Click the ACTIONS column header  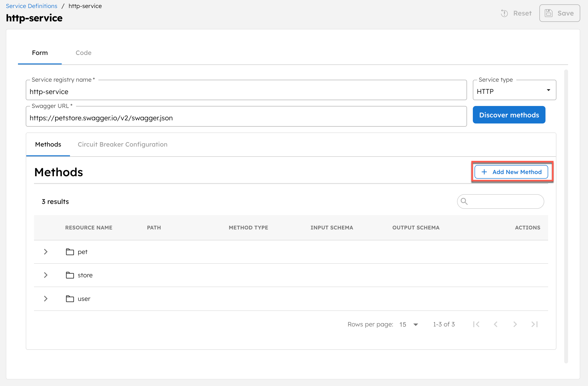[527, 228]
